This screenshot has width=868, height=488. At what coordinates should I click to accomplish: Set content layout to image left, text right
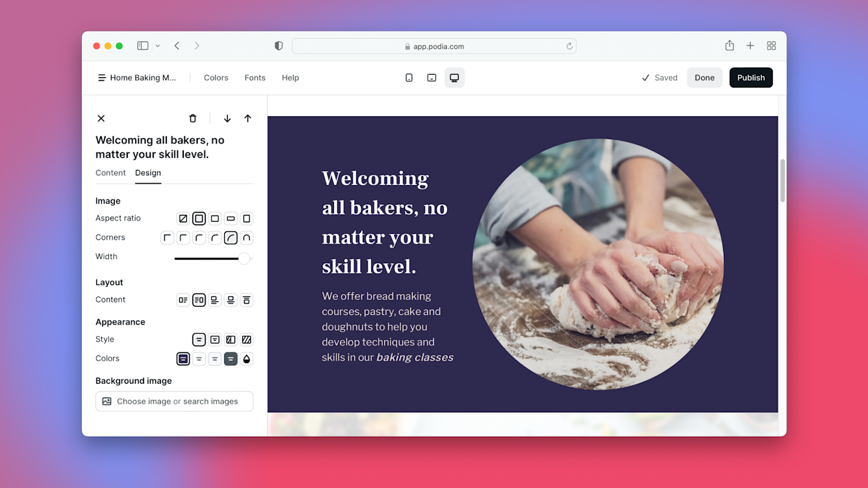pos(183,300)
